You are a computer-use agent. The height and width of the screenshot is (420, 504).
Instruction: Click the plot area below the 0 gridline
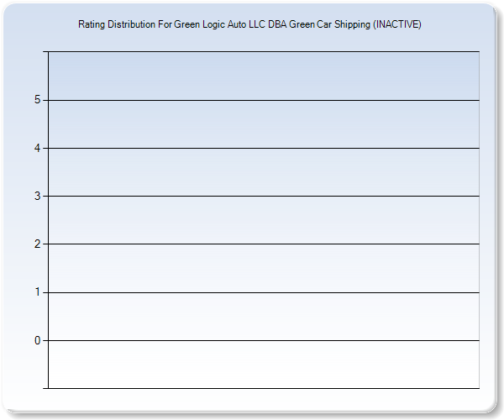pos(264,365)
